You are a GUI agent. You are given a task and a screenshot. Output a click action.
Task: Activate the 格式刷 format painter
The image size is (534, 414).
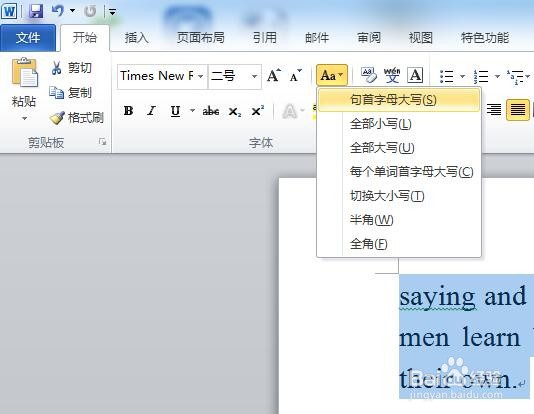pyautogui.click(x=76, y=118)
